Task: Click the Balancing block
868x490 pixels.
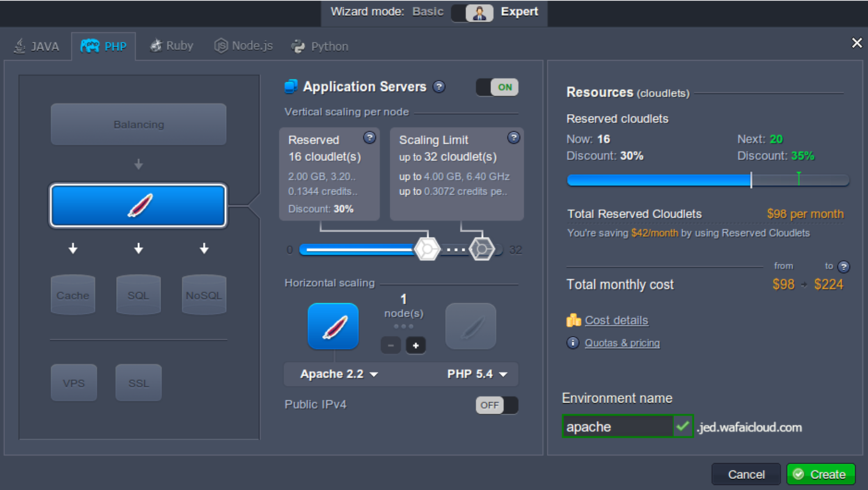Action: tap(139, 124)
